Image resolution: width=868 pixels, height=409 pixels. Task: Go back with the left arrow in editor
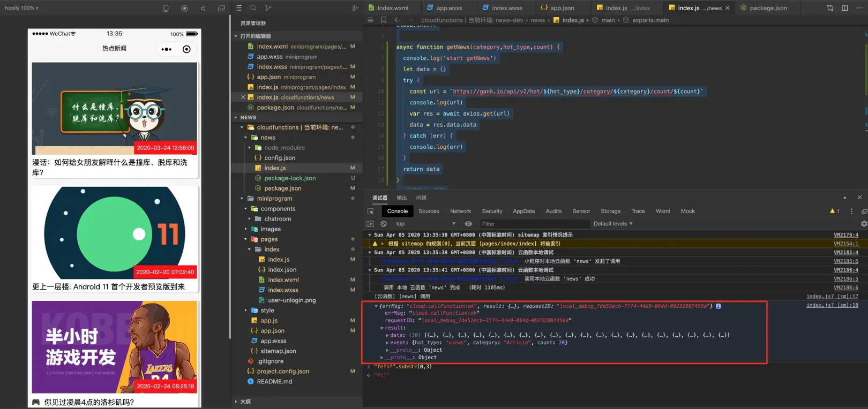[398, 20]
